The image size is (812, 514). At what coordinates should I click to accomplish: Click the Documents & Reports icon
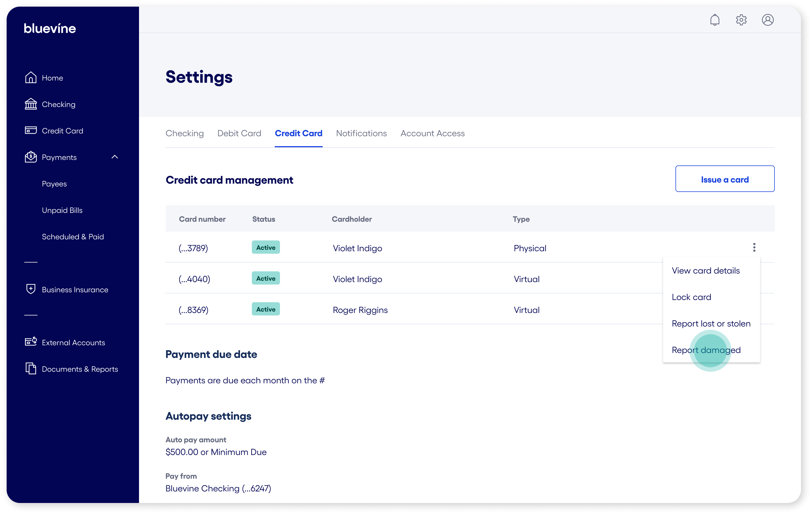[31, 368]
